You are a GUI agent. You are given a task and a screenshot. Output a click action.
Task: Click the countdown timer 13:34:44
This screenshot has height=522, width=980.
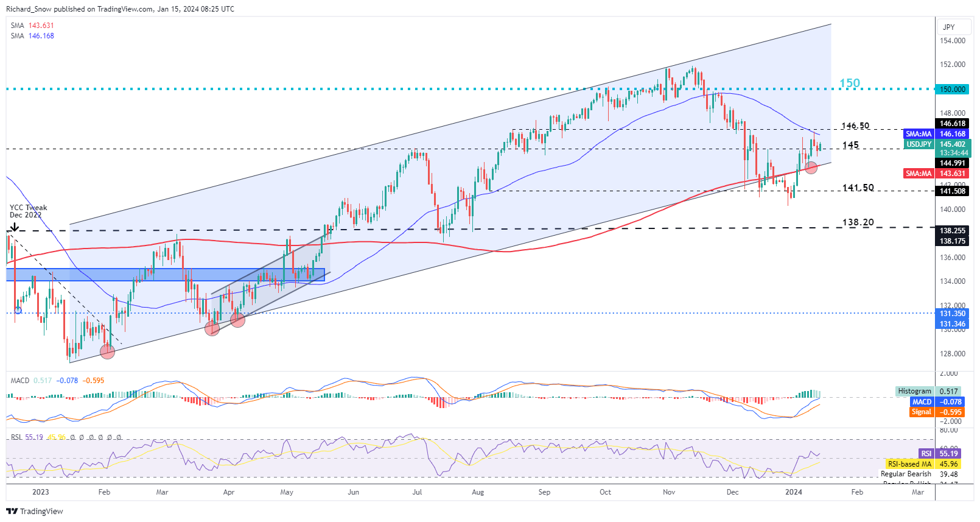coord(953,153)
